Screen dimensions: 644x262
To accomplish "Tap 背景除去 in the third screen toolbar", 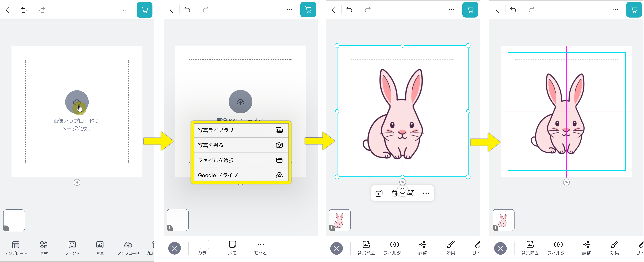I will (x=366, y=248).
